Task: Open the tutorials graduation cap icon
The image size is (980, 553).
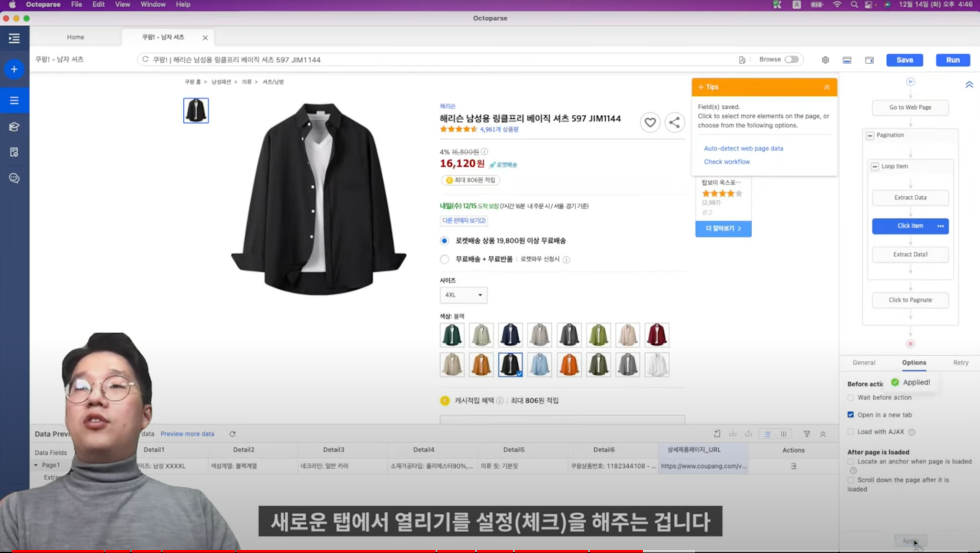Action: pos(14,127)
